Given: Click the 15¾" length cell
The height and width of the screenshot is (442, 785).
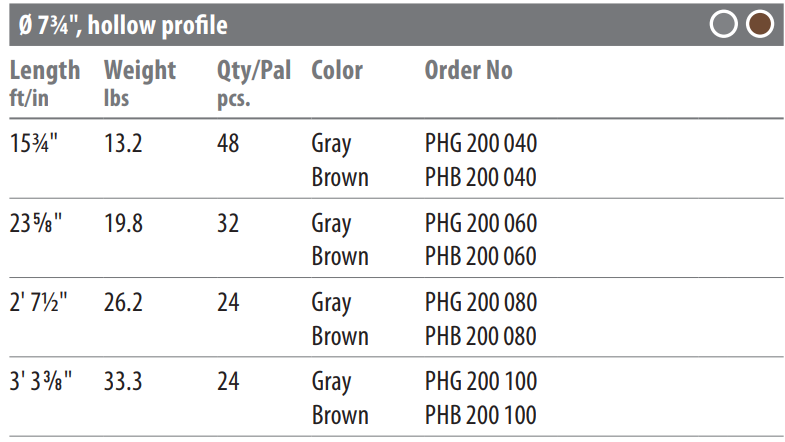Looking at the screenshot, I should [x=34, y=144].
